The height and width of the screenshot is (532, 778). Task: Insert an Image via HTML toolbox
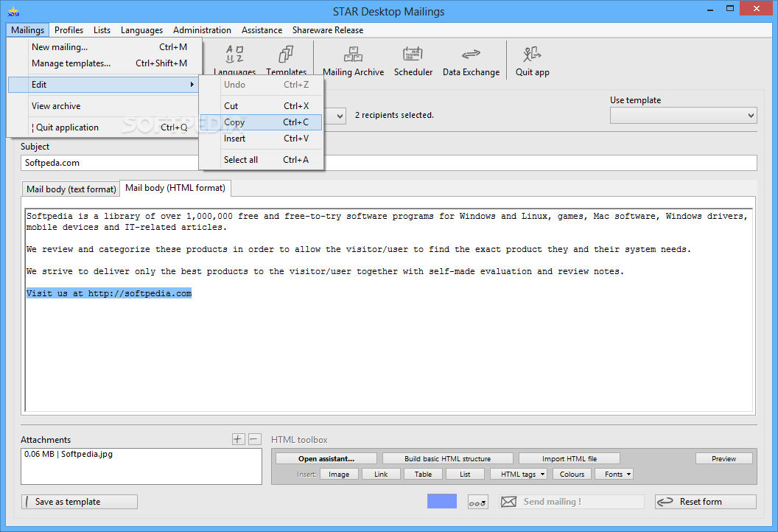point(338,474)
